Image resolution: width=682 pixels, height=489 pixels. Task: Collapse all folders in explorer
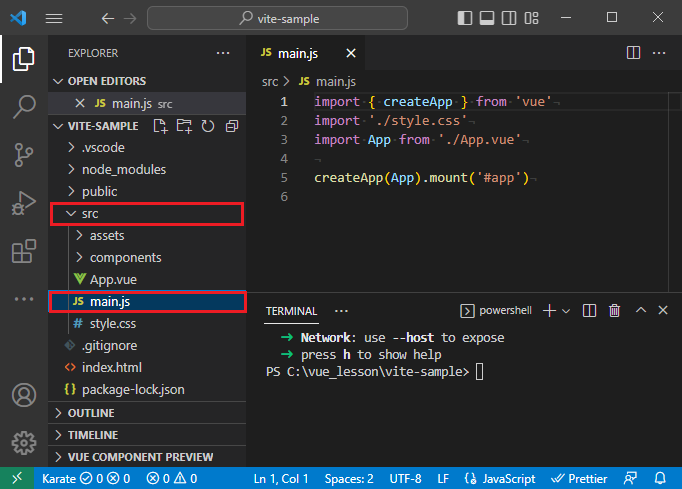[232, 126]
